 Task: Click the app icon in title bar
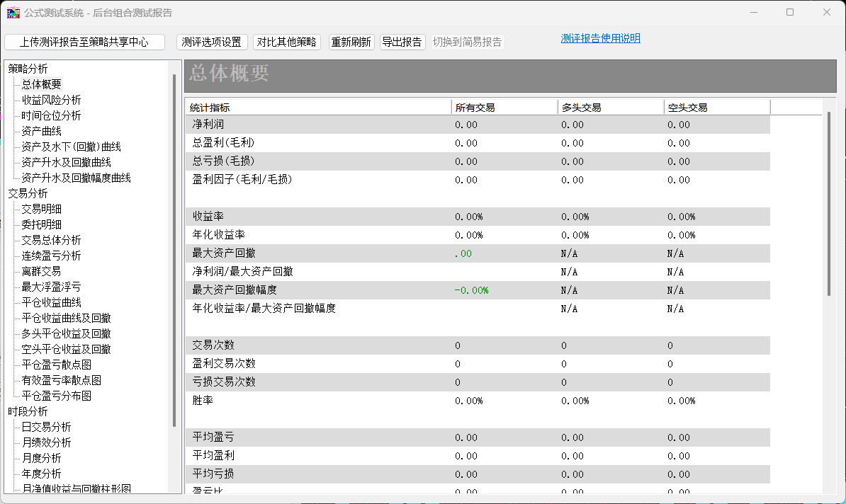(x=13, y=13)
